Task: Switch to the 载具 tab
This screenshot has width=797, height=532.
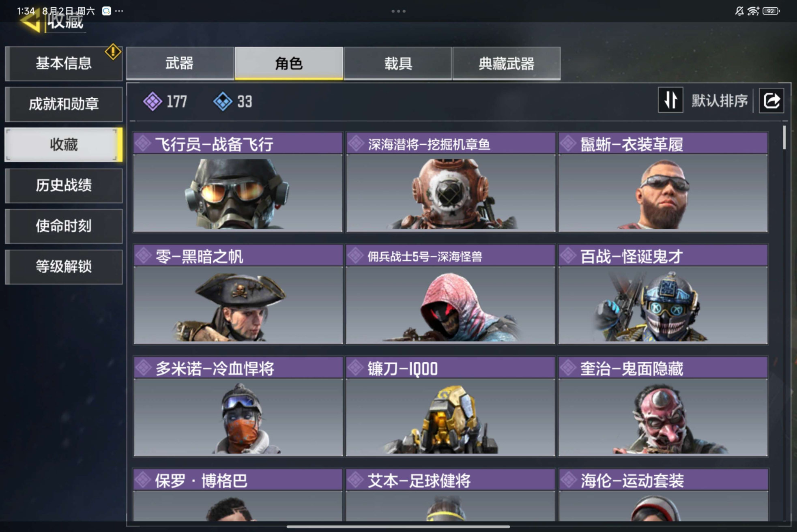Action: (x=398, y=63)
